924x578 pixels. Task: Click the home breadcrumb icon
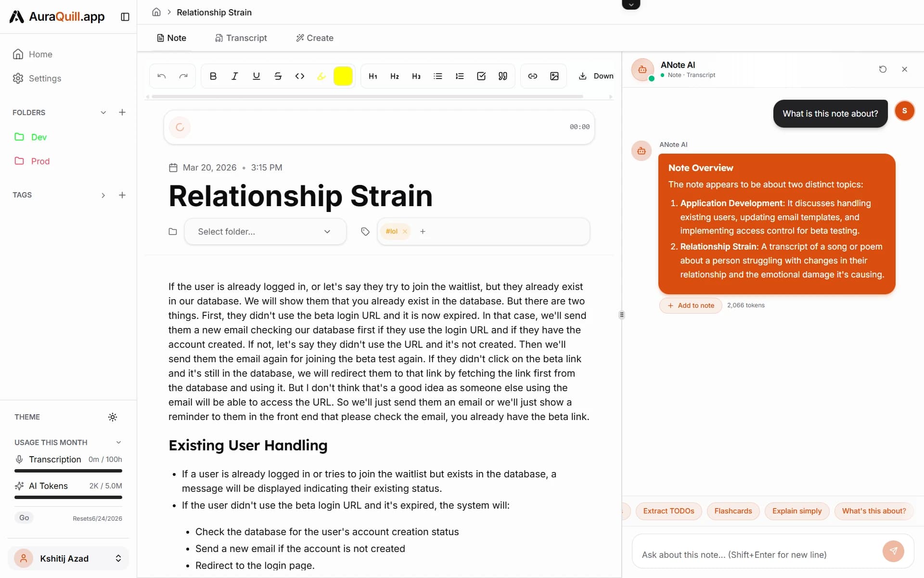(x=156, y=12)
